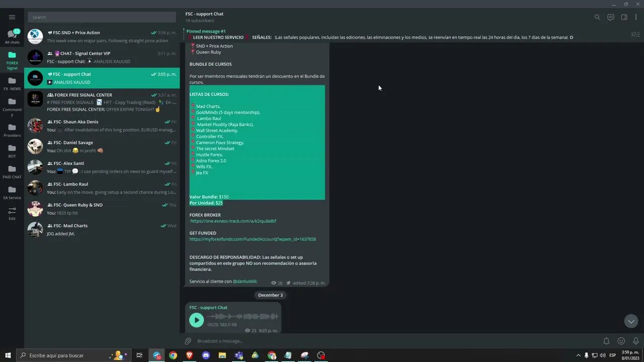Open File Explorer from the taskbar
This screenshot has height=362, width=644.
tap(222, 355)
